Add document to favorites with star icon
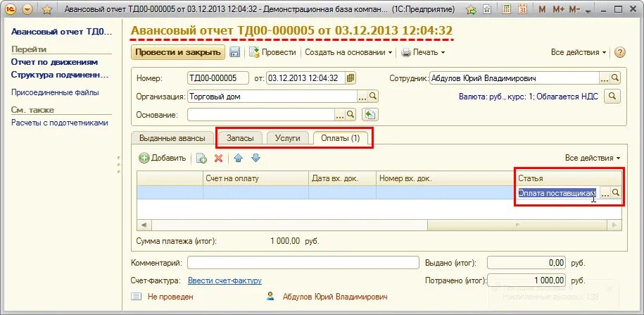The height and width of the screenshot is (315, 644). [x=47, y=9]
